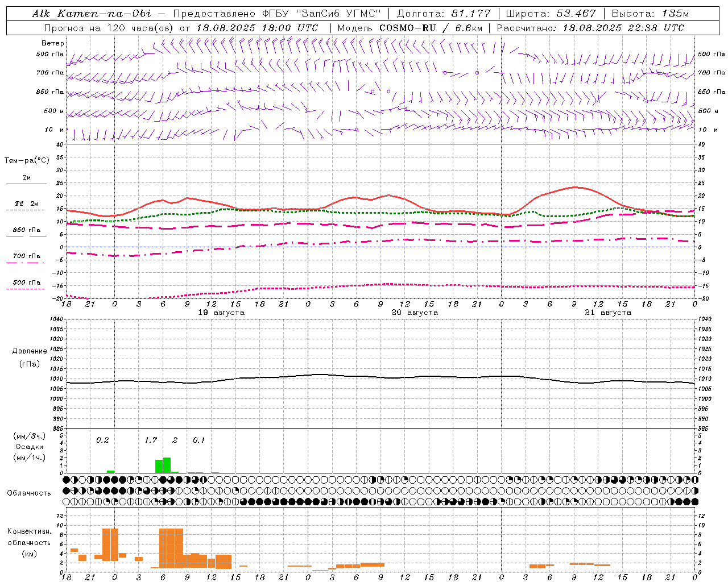The image size is (728, 582).
Task: Click the (мм/1ч.) unit label
Action: [x=30, y=458]
